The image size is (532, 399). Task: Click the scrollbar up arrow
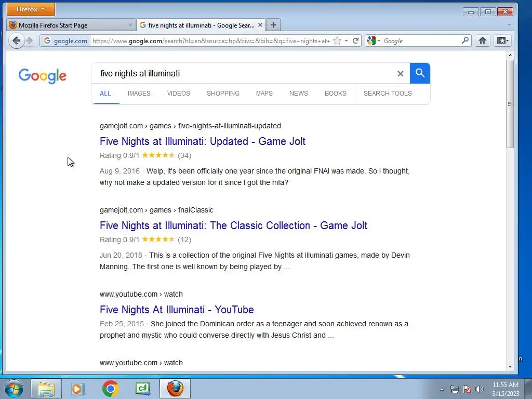pyautogui.click(x=510, y=55)
